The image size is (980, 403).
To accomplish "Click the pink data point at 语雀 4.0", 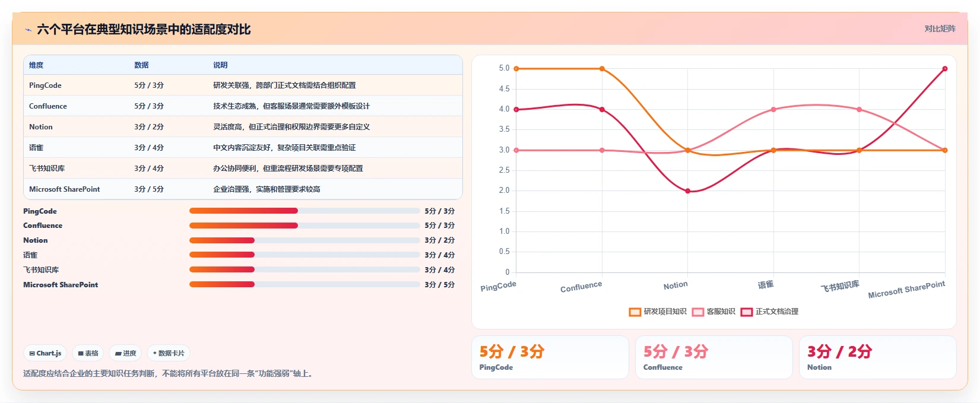I will pos(773,110).
